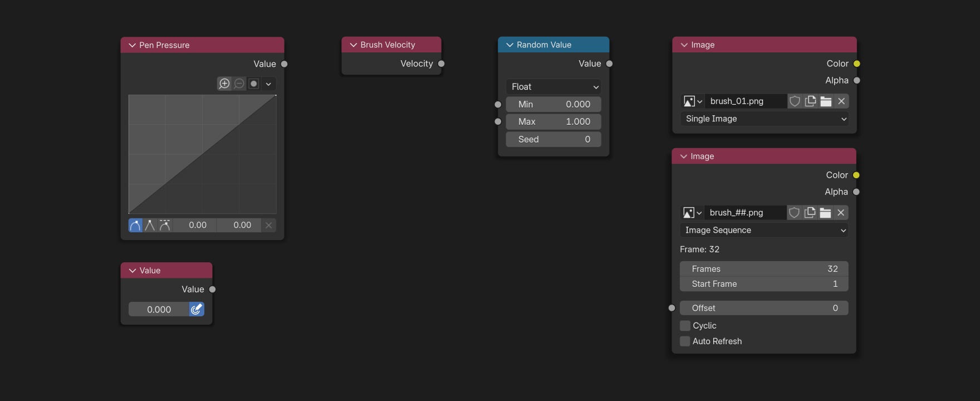Image resolution: width=980 pixels, height=401 pixels.
Task: Edit the curve point X value field
Action: [x=195, y=225]
